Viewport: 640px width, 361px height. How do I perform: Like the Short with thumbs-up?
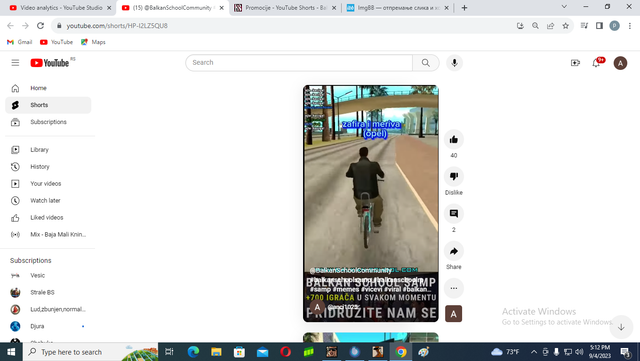pos(453,140)
